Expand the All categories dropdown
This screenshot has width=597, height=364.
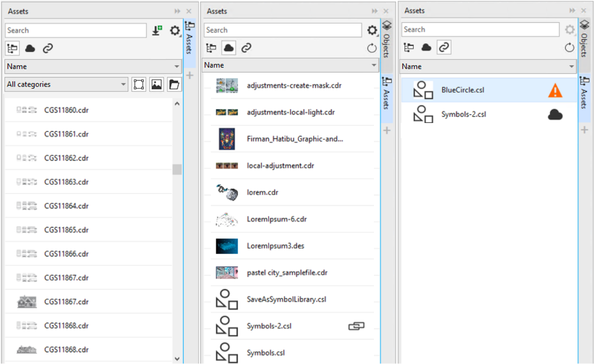click(67, 84)
